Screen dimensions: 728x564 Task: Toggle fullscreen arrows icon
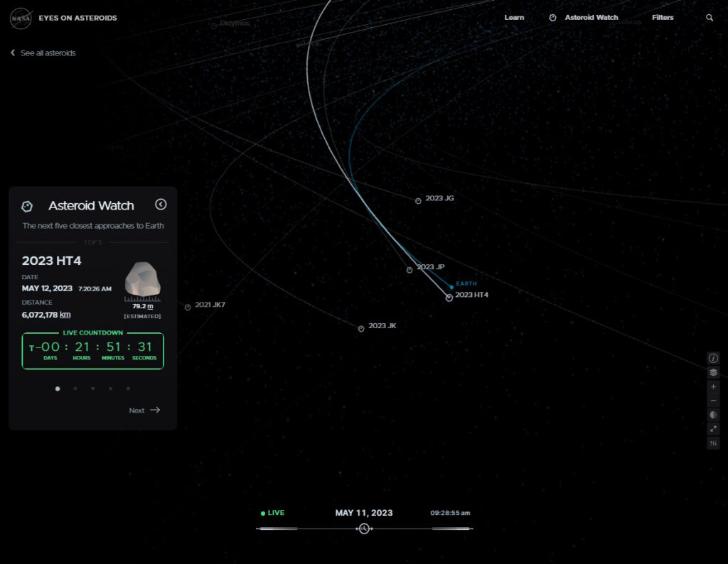[x=713, y=429]
